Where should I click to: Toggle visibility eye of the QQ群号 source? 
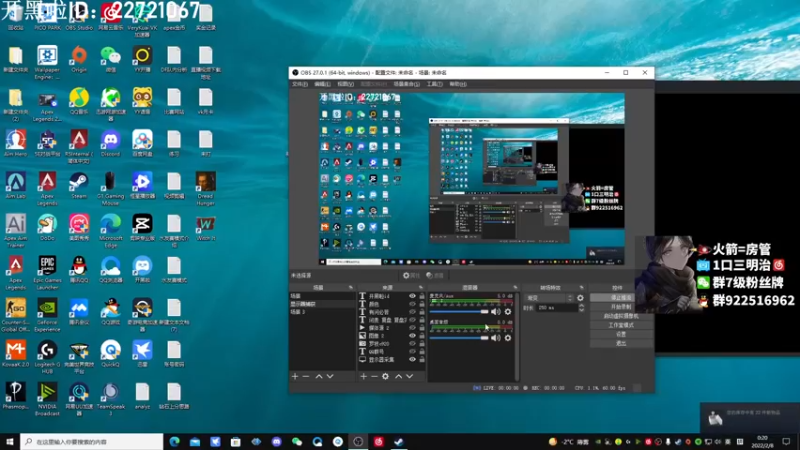point(412,352)
